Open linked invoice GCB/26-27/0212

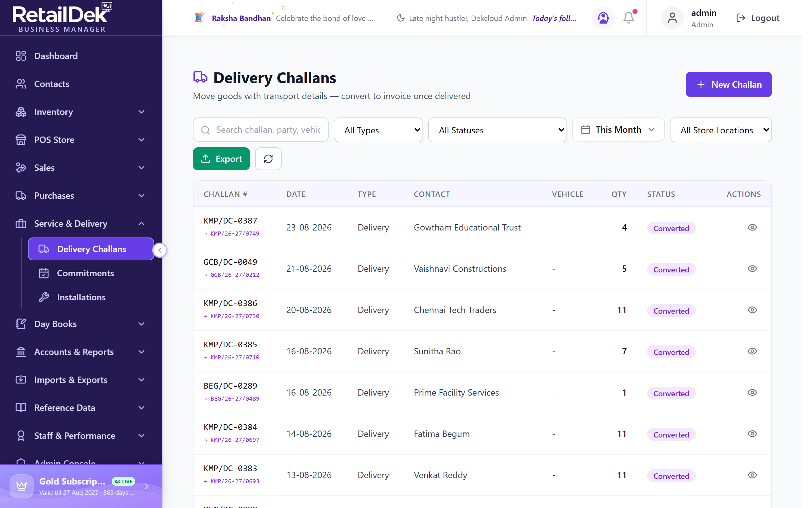pos(234,275)
